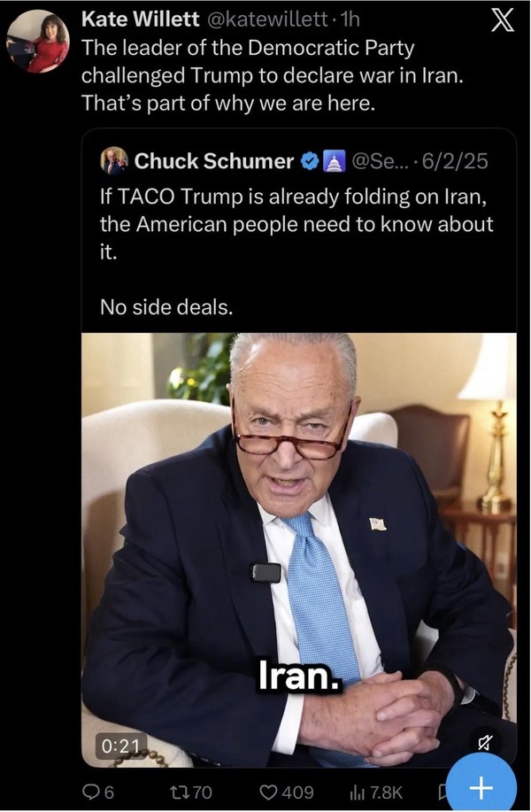Tap the partially hidden bookmark icon
Viewport: 531px width, 812px height.
pyautogui.click(x=442, y=792)
